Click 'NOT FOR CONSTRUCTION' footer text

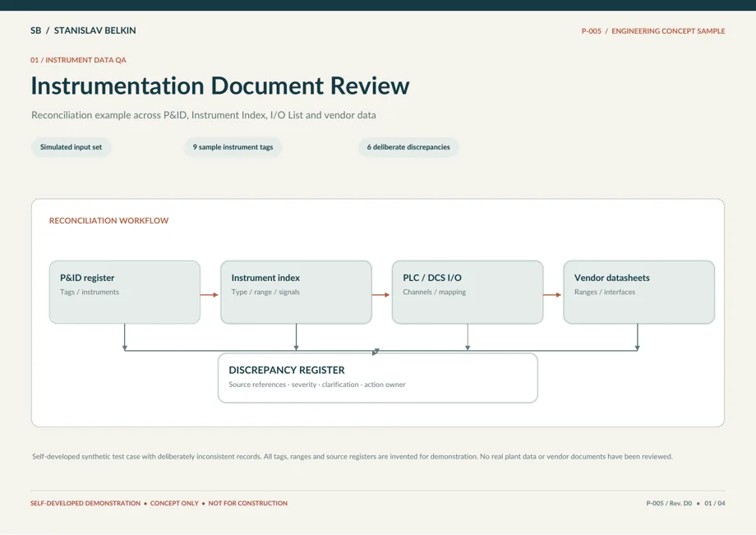tap(248, 503)
